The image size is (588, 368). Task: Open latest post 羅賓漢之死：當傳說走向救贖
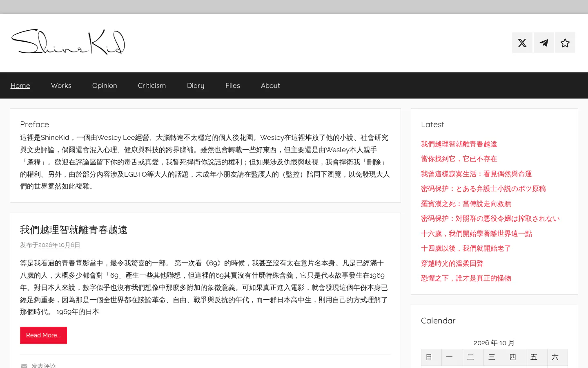pyautogui.click(x=466, y=204)
